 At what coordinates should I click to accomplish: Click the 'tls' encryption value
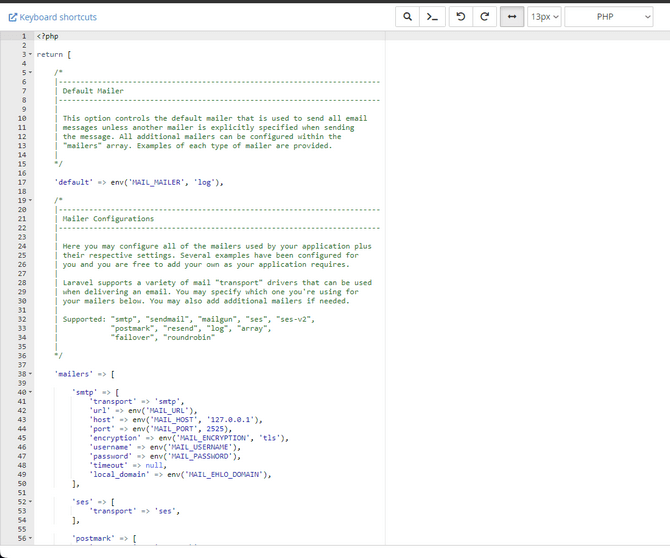point(270,438)
